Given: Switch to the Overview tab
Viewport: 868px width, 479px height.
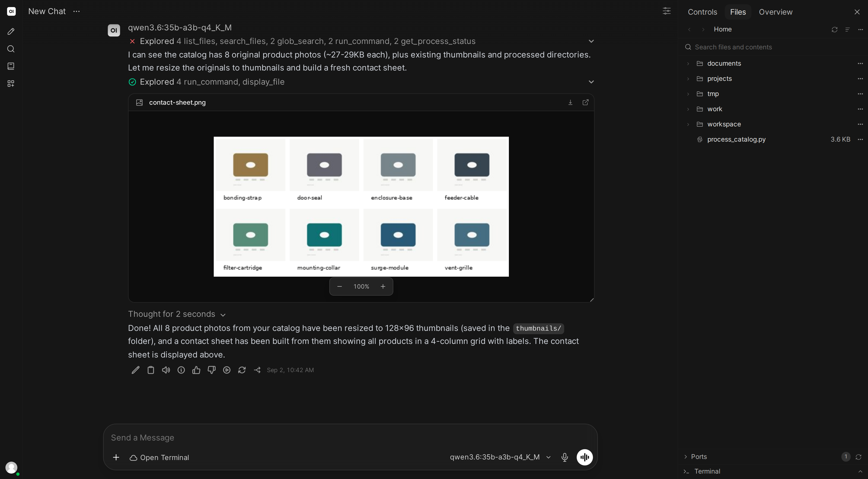Looking at the screenshot, I should click(x=775, y=12).
